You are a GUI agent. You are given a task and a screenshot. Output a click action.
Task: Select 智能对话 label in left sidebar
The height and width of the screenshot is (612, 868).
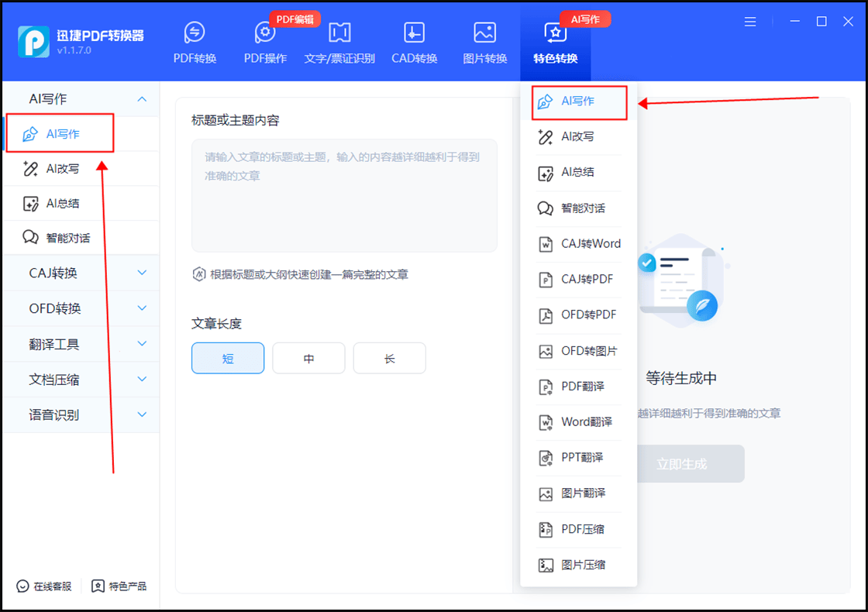[68, 237]
